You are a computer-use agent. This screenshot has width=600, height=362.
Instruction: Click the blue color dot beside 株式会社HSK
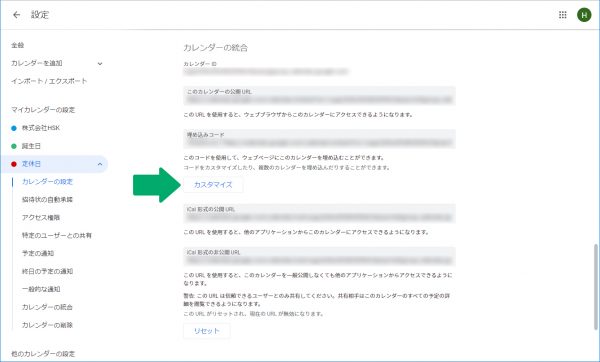click(14, 128)
